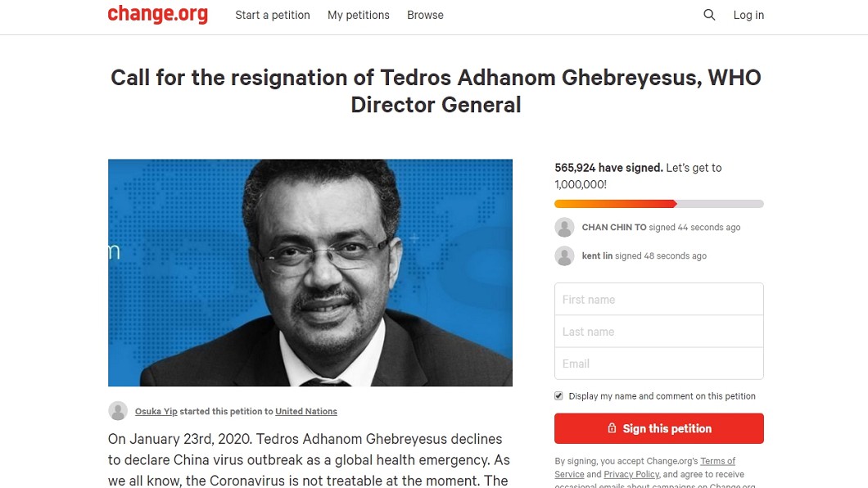Follow the United Nations link
The height and width of the screenshot is (488, 868).
pos(306,411)
